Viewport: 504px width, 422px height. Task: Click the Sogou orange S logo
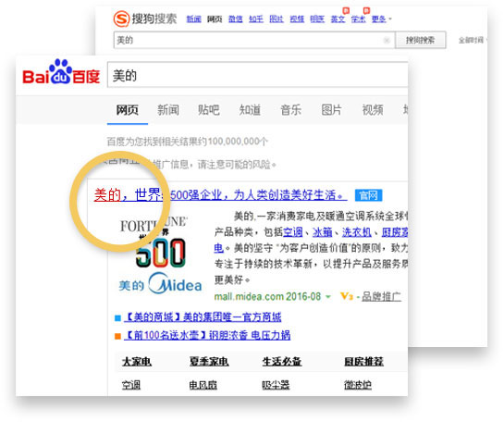(121, 19)
